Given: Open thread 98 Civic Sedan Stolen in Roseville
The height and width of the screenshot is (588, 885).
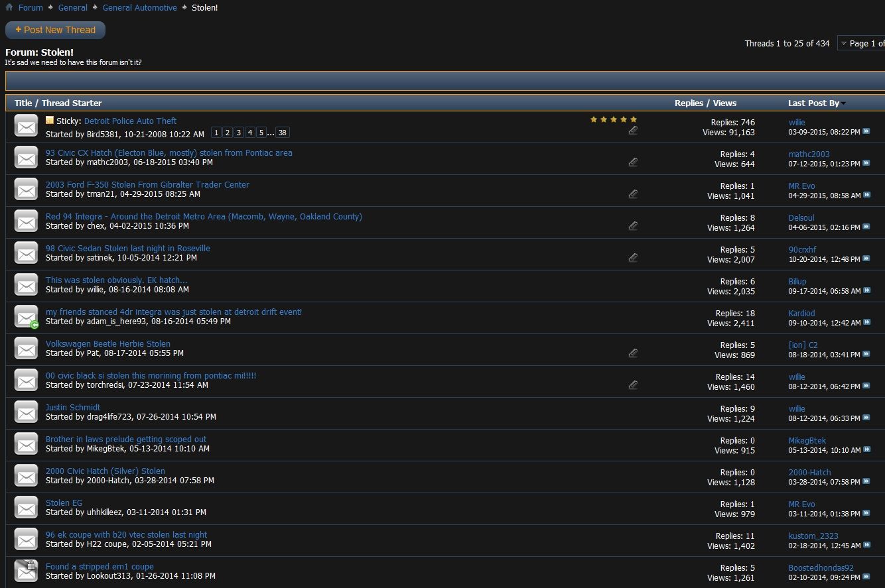Looking at the screenshot, I should point(127,248).
